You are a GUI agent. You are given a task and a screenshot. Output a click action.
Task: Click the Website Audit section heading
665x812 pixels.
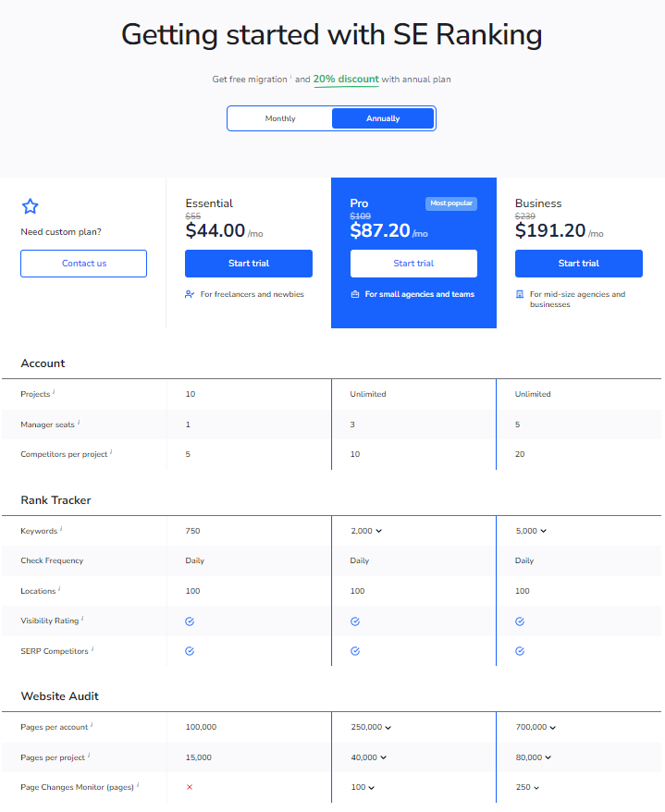click(59, 696)
